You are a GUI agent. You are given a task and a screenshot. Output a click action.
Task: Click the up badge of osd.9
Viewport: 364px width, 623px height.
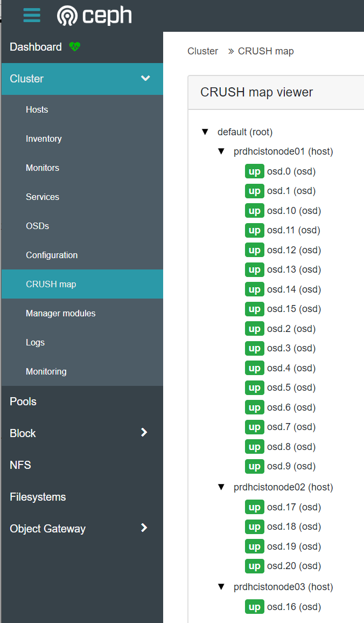[255, 467]
